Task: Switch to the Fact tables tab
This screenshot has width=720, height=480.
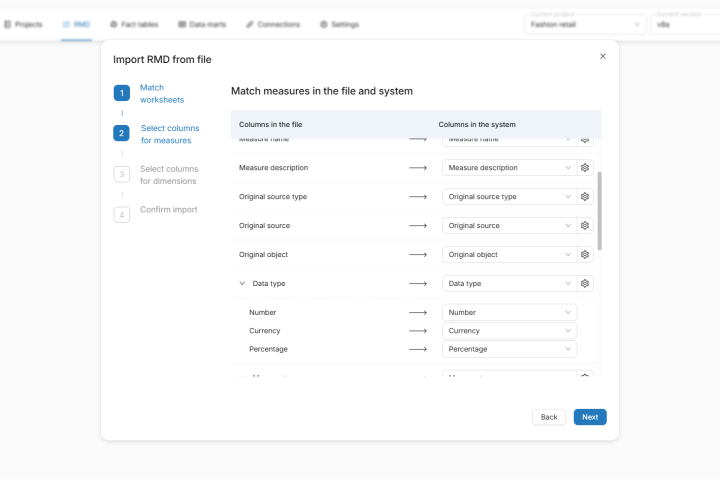Action: pyautogui.click(x=134, y=24)
